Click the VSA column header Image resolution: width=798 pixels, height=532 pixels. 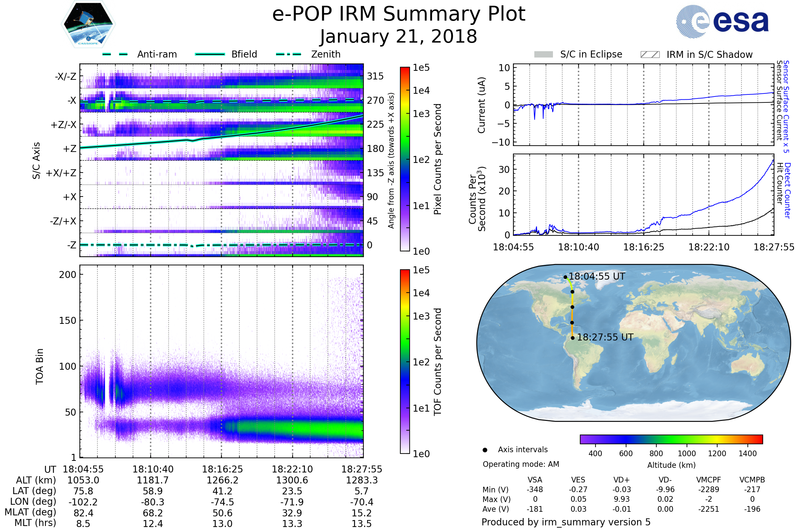pos(535,480)
